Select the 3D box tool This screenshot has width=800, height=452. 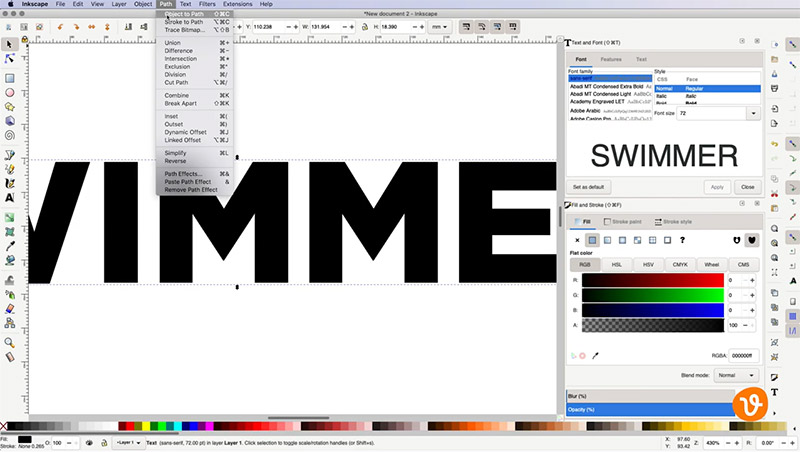coord(9,121)
